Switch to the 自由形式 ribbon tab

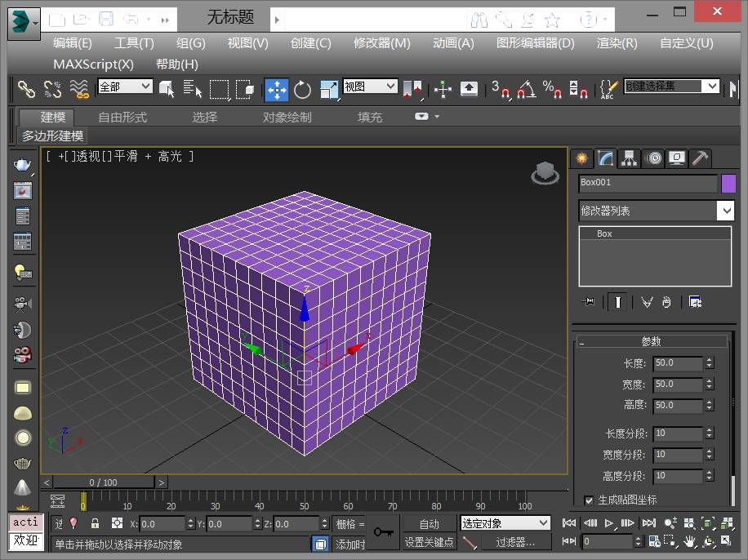pos(122,118)
